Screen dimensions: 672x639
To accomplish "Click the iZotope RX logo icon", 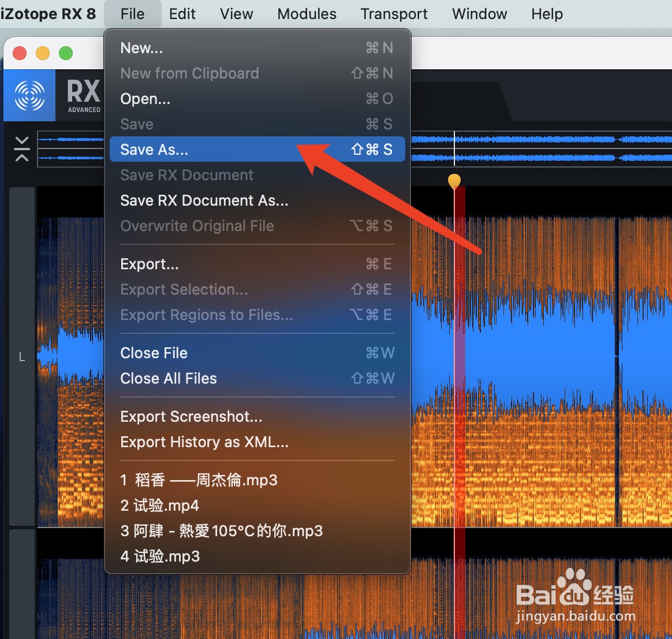I will pyautogui.click(x=29, y=96).
